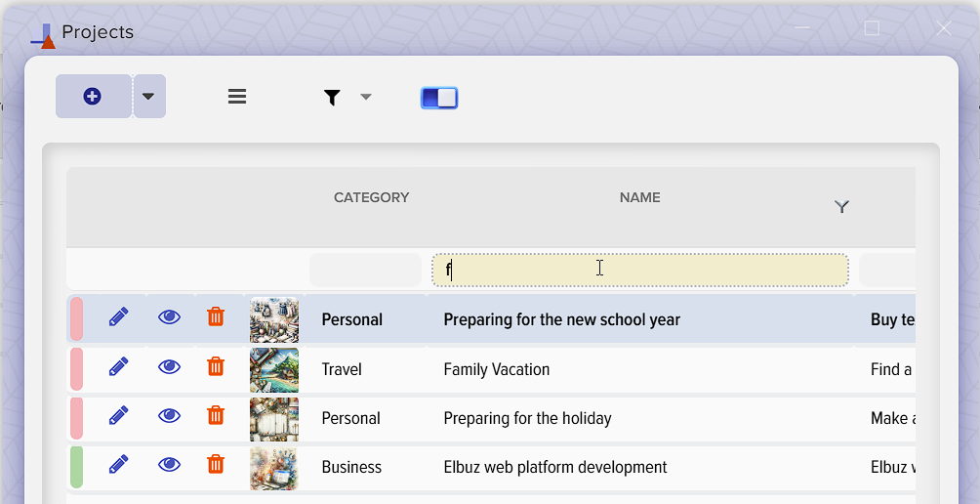Image resolution: width=980 pixels, height=504 pixels.
Task: Click the green status marker of Elbuz row
Action: [76, 467]
